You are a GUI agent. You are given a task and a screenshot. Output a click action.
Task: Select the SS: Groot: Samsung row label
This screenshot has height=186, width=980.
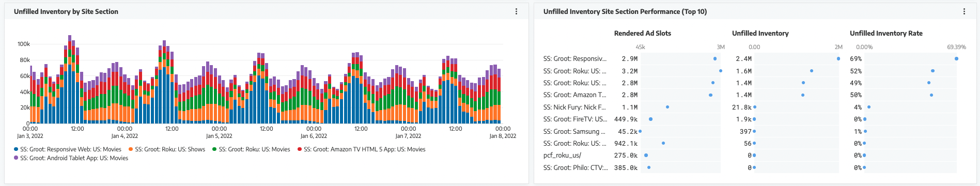coord(574,131)
